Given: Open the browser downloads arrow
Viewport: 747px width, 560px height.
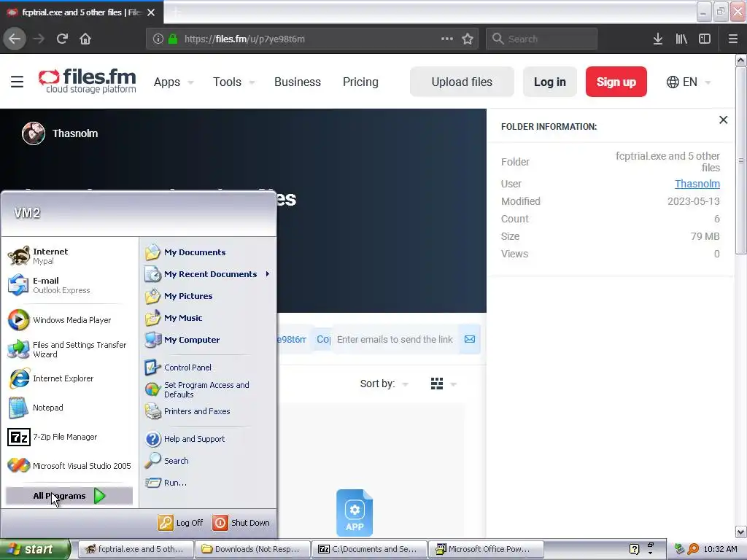Looking at the screenshot, I should [658, 39].
